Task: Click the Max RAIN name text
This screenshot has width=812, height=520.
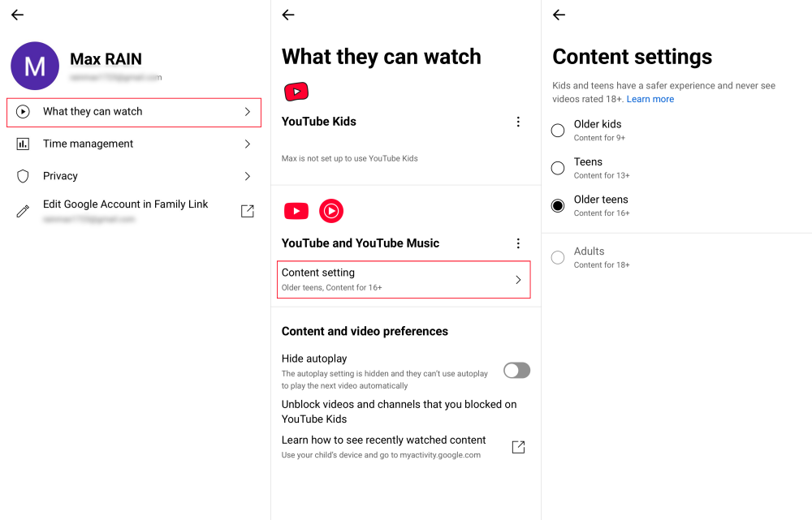Action: tap(106, 59)
